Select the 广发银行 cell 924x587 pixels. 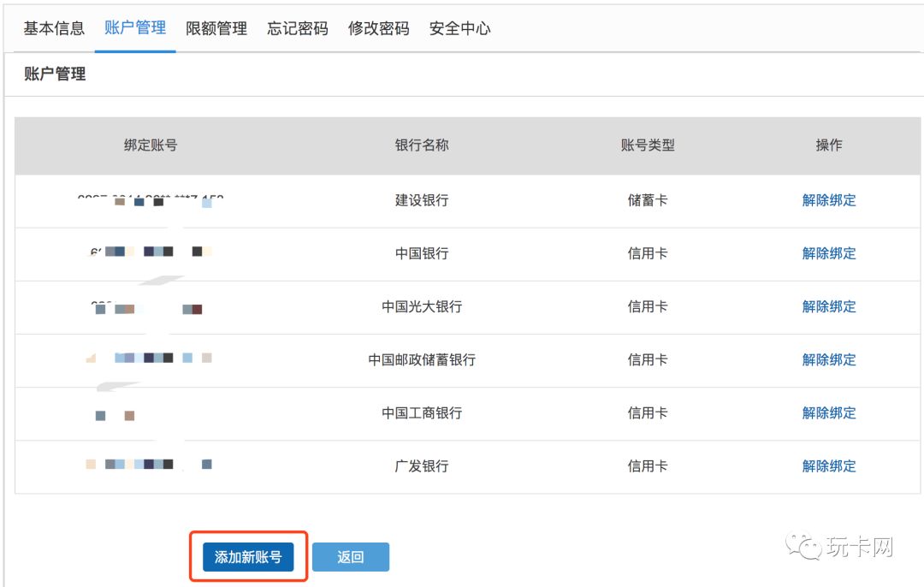point(422,466)
